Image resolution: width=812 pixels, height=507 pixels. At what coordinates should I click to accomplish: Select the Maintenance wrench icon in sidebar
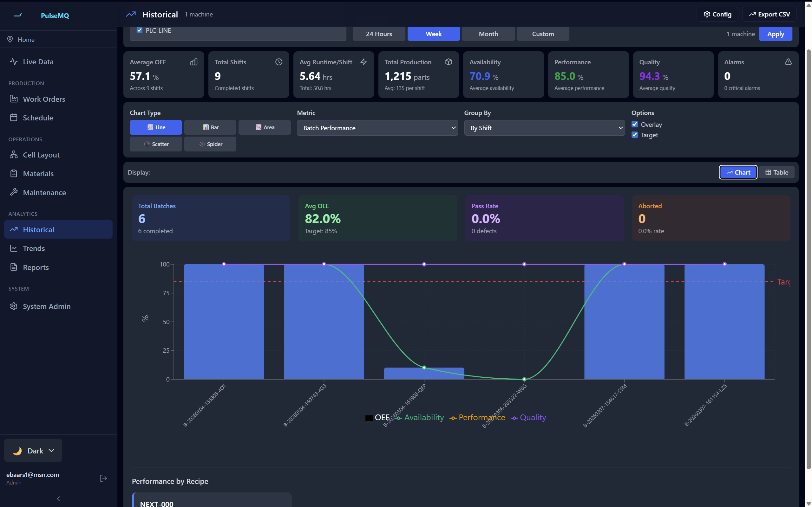point(14,192)
